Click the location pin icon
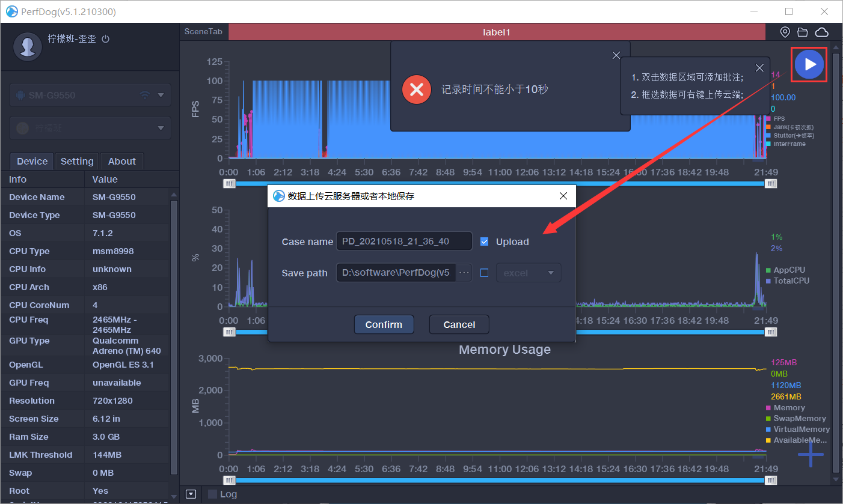The width and height of the screenshot is (843, 504). [785, 32]
